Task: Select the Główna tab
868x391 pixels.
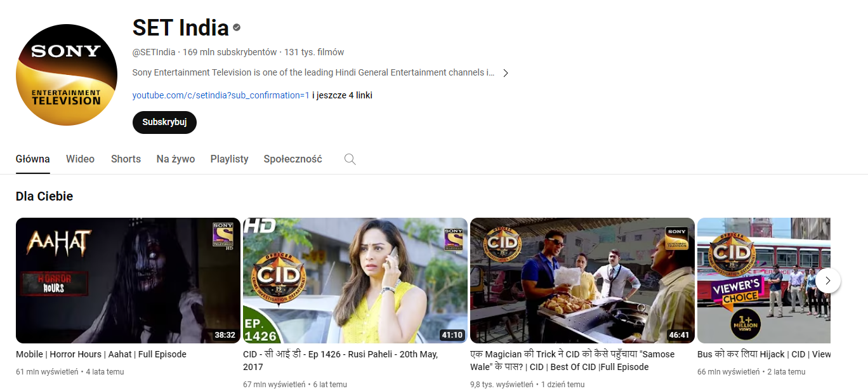Action: click(x=32, y=159)
